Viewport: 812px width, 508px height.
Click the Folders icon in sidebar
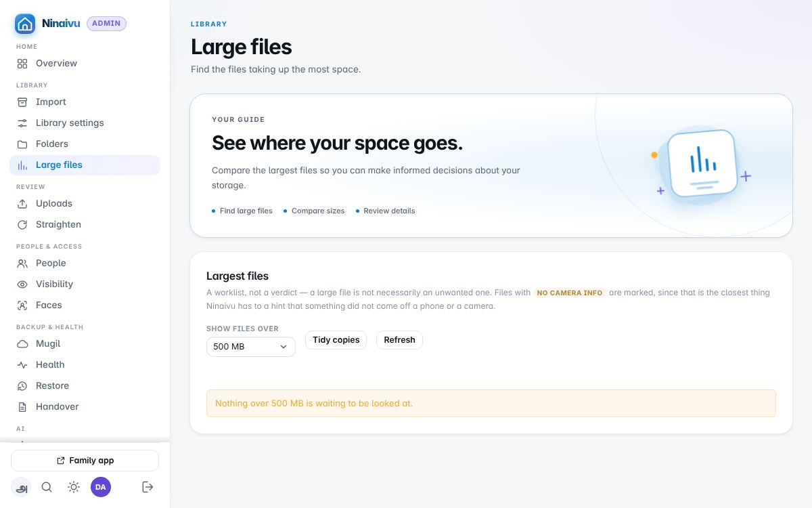22,144
